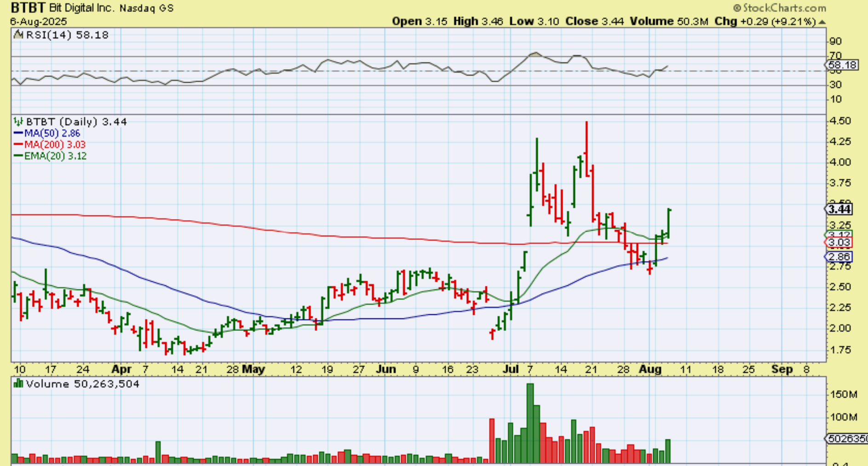Click the Close 3.44 value in header

pyautogui.click(x=595, y=21)
